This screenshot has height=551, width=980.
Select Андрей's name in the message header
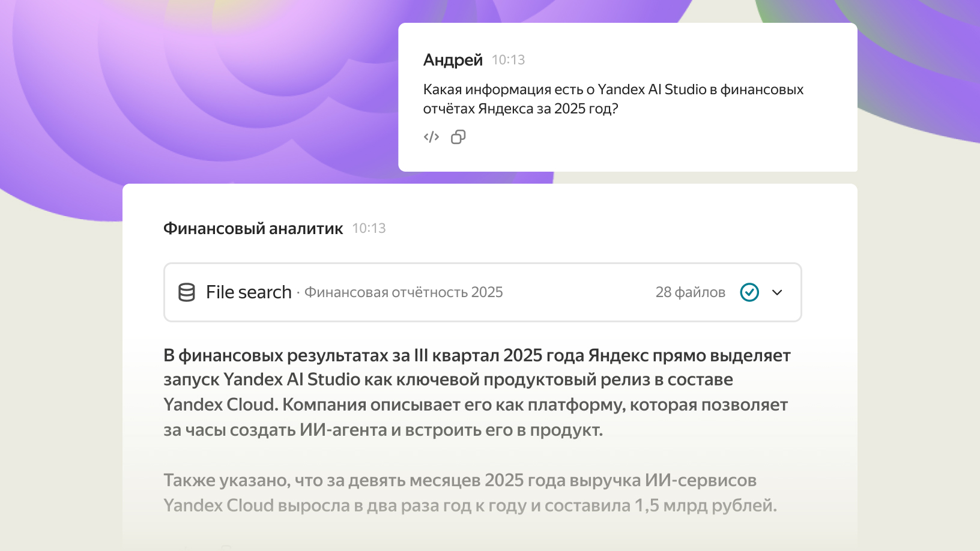pos(453,59)
